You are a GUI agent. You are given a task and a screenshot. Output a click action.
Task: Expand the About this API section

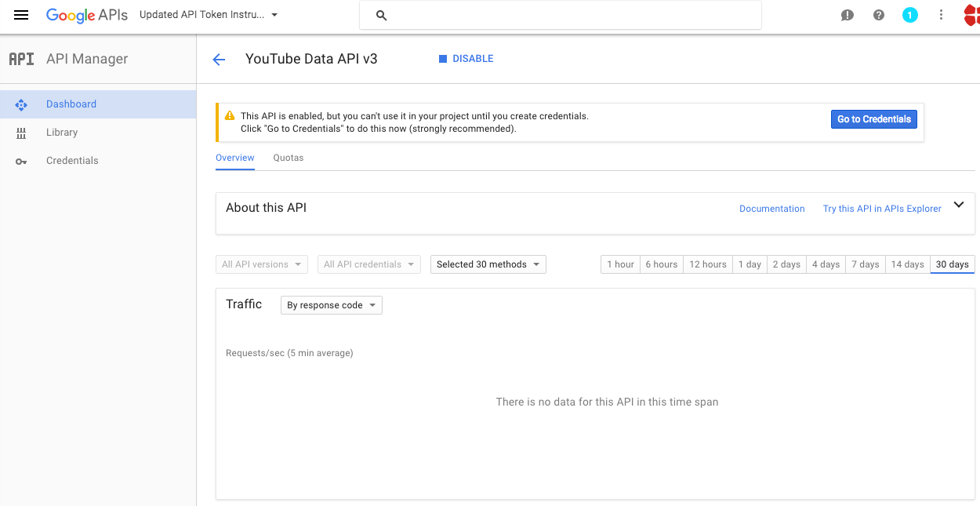(958, 206)
